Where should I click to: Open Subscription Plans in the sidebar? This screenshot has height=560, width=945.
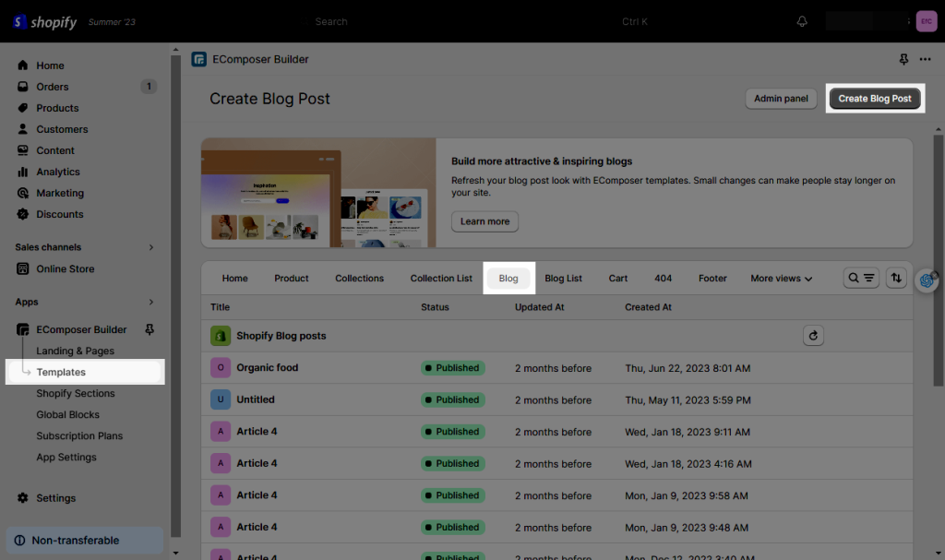(x=79, y=435)
